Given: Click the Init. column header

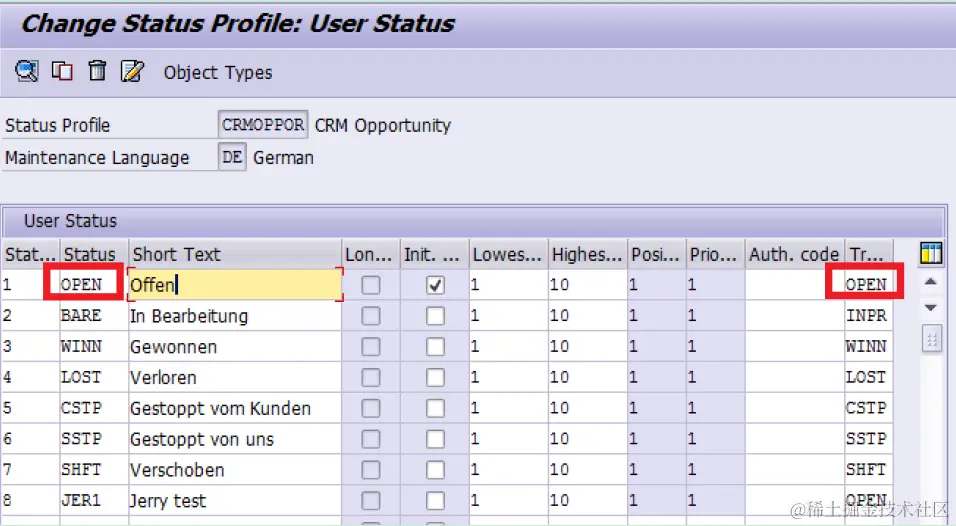Looking at the screenshot, I should pyautogui.click(x=434, y=254).
